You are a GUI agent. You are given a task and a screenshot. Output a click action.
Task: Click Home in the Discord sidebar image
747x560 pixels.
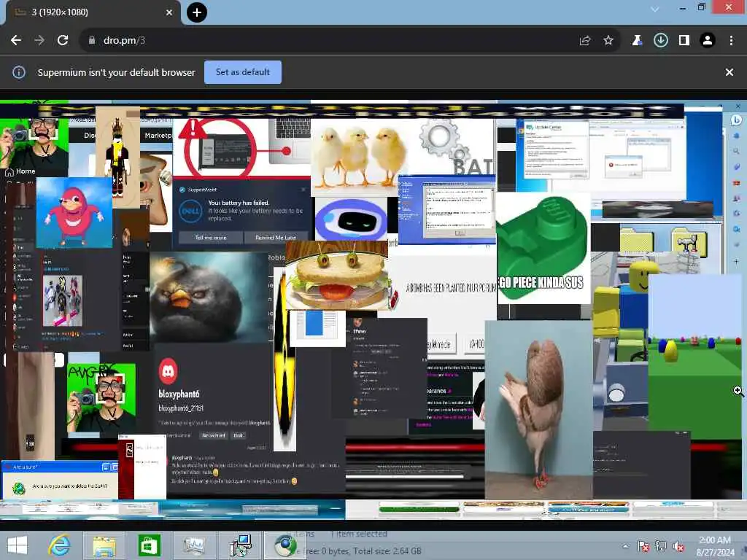click(x=20, y=171)
